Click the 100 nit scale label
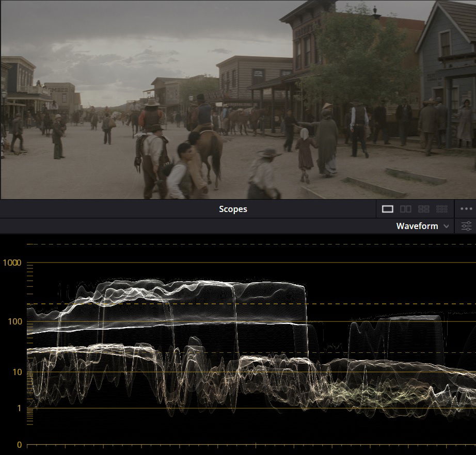Screen dimensions: 476x455 tap(15, 321)
